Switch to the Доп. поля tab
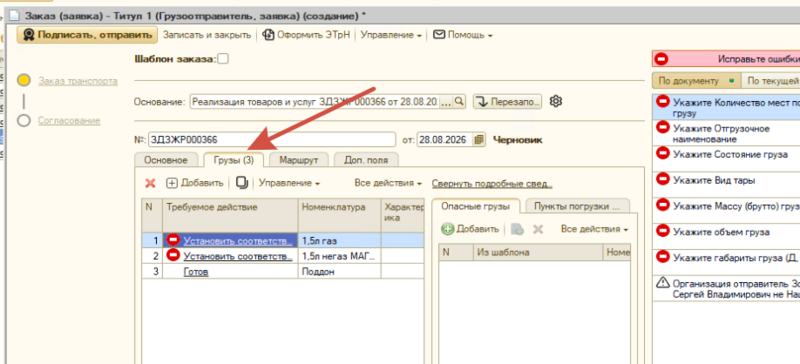Screen dimensions: 800x364 366,160
